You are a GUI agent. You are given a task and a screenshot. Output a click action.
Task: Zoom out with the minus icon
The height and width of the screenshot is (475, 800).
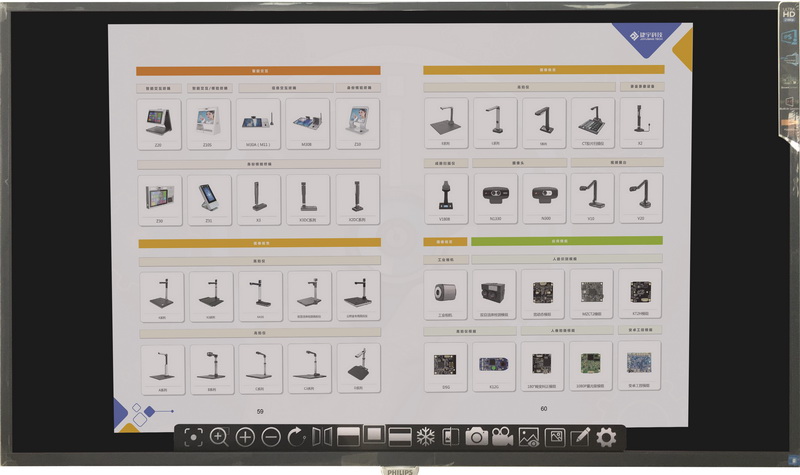click(271, 437)
